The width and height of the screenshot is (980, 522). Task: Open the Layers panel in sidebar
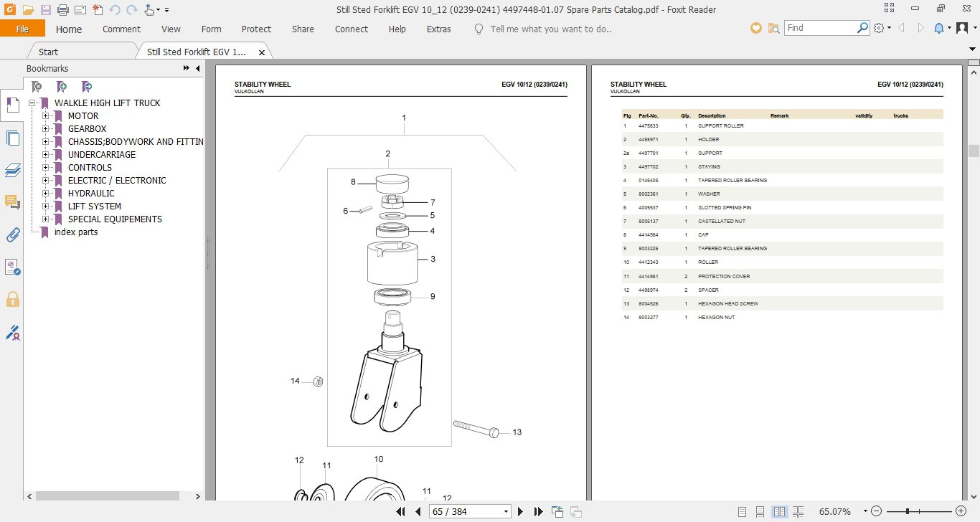[12, 170]
